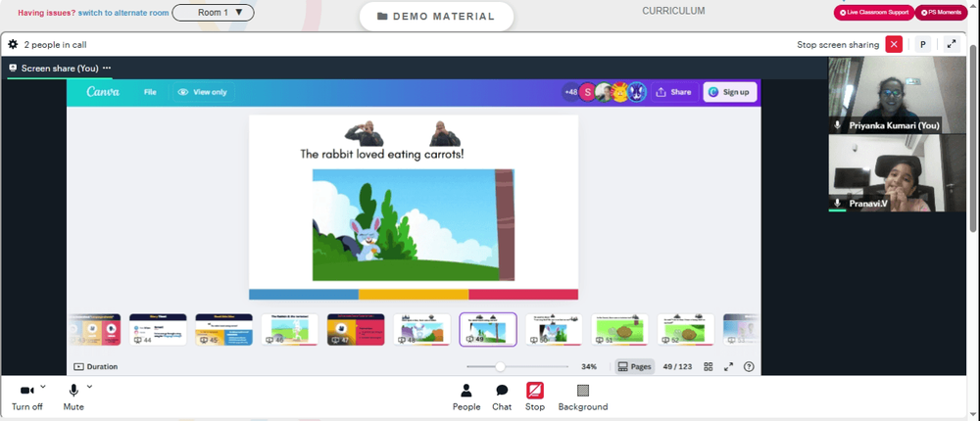Viewport: 980px width, 421px height.
Task: Open Canva help question mark icon
Action: (x=749, y=366)
